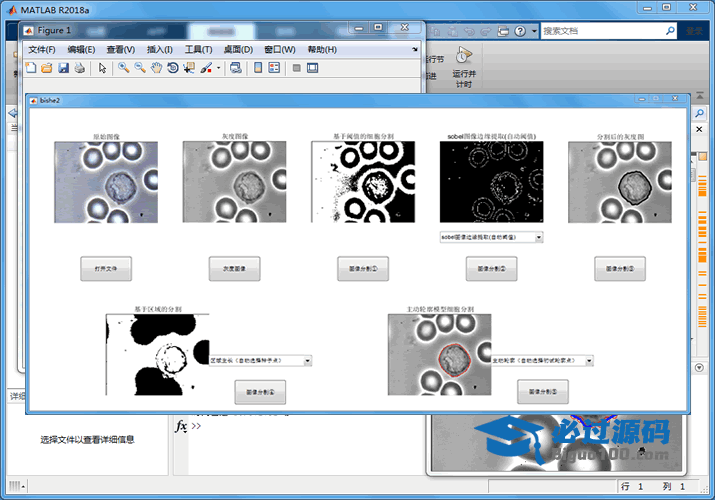715x500 pixels.
Task: Click the New Figure icon in toolbar
Action: click(x=30, y=68)
